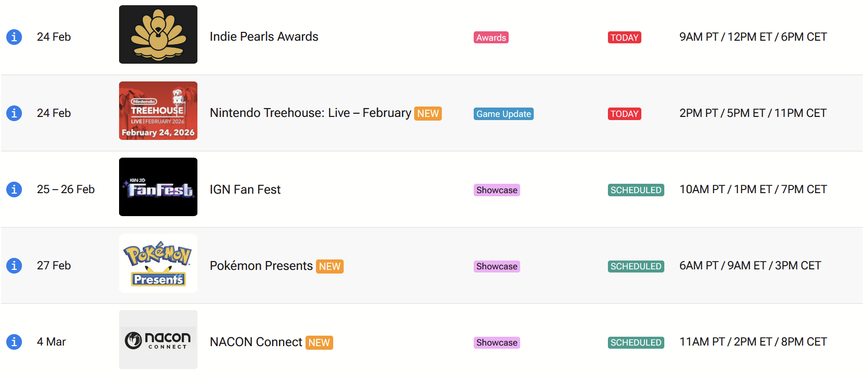Select the NACON Connect logo thumbnail
Image resolution: width=868 pixels, height=379 pixels.
pyautogui.click(x=158, y=339)
